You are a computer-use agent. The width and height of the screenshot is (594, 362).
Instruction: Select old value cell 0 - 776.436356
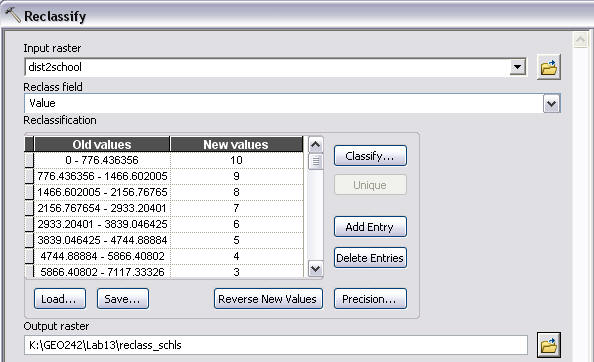pos(102,160)
